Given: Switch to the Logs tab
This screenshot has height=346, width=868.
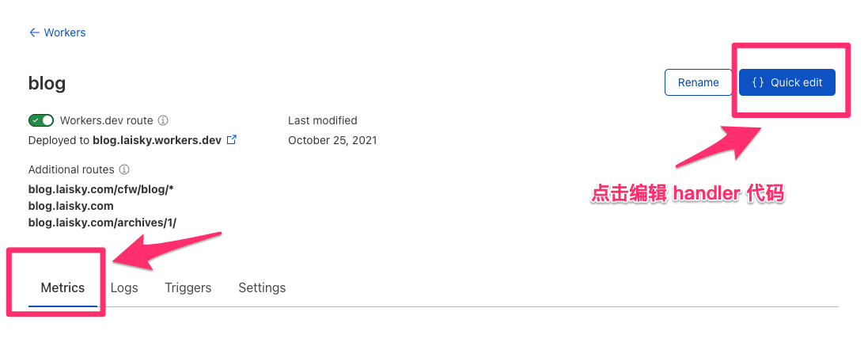Looking at the screenshot, I should [x=124, y=287].
